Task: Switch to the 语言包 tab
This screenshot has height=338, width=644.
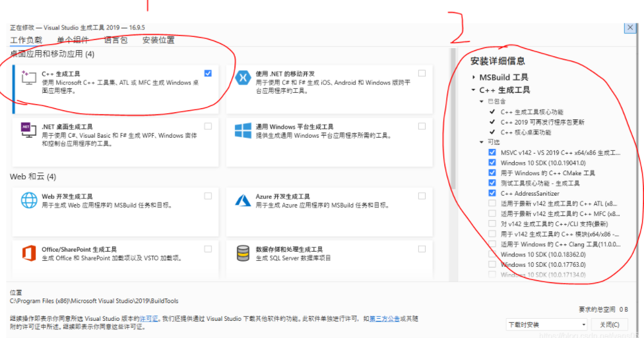Action: tap(115, 40)
